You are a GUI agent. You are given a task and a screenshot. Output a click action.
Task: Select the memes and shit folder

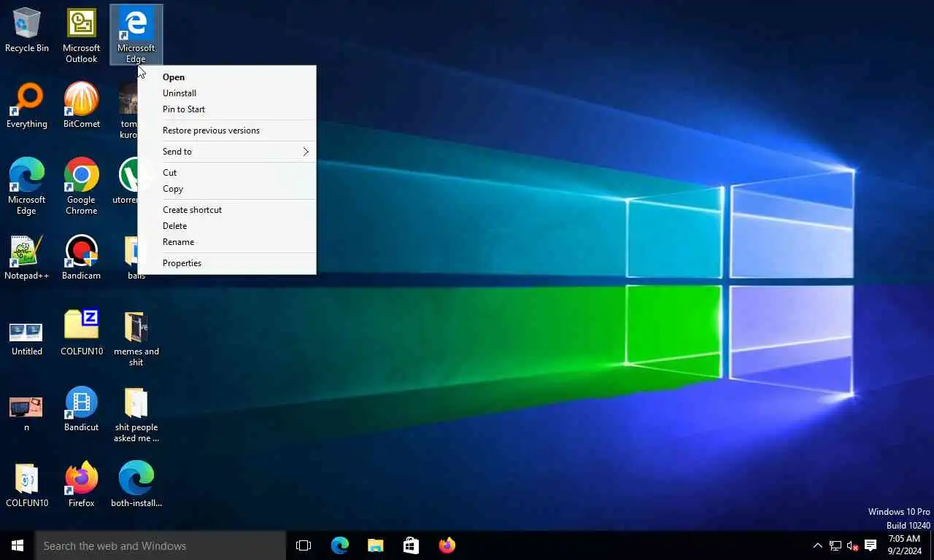click(136, 340)
